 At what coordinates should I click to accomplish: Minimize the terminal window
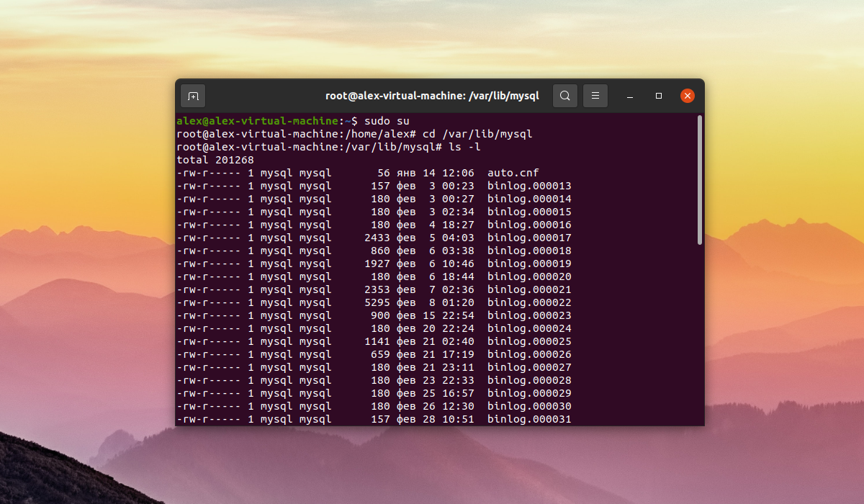pyautogui.click(x=629, y=95)
